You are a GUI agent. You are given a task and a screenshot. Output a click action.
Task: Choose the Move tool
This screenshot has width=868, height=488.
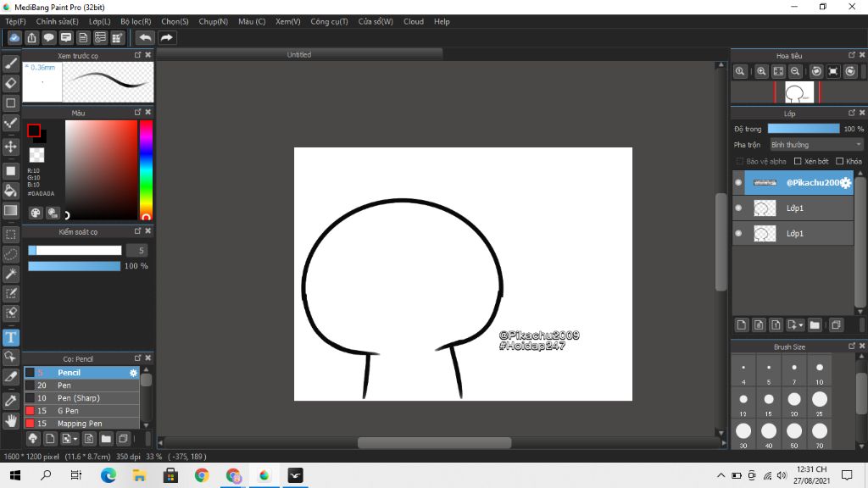coord(11,147)
